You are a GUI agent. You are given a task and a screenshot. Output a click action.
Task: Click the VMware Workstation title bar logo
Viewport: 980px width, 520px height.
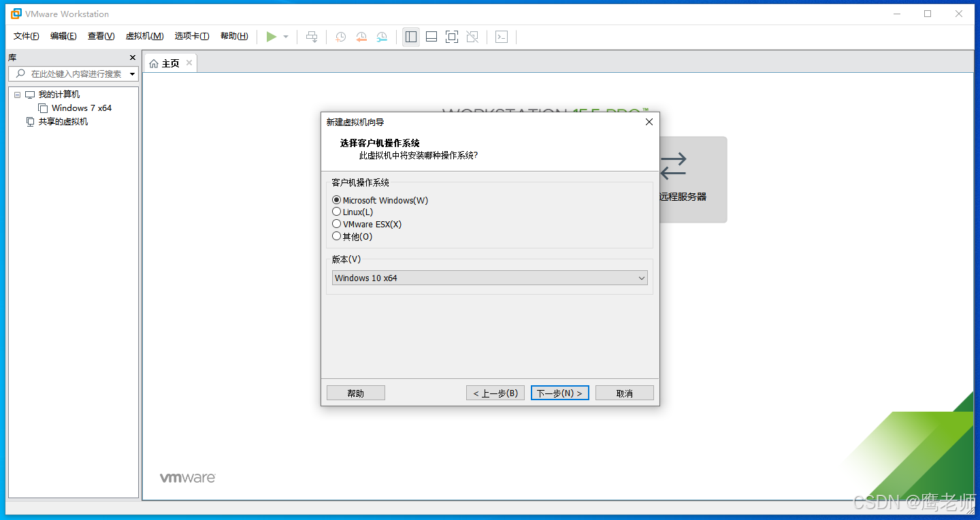pos(16,14)
